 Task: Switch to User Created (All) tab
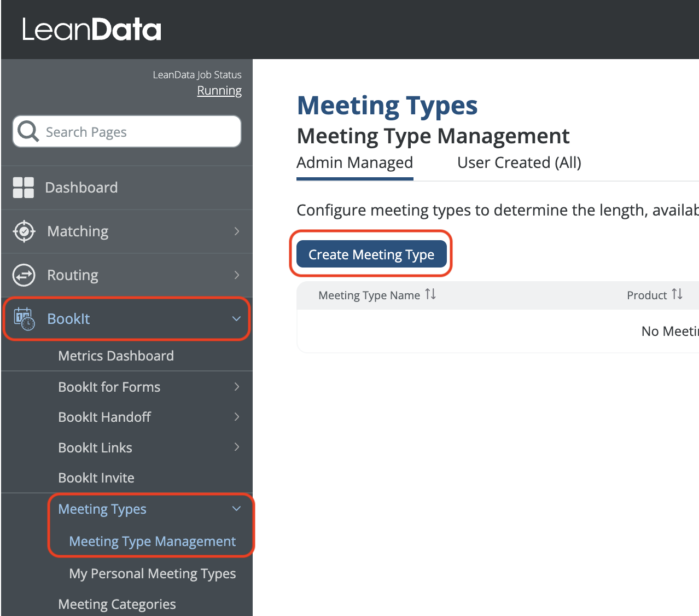coord(519,163)
